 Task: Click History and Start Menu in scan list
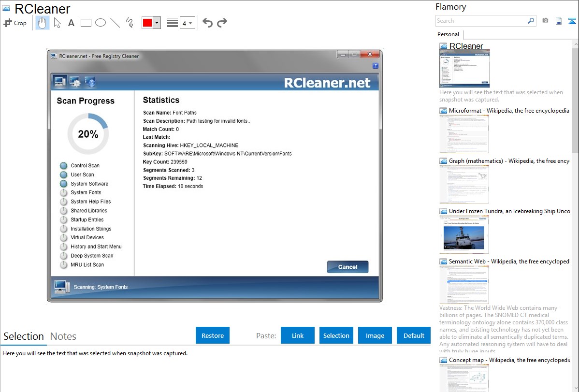tap(96, 247)
